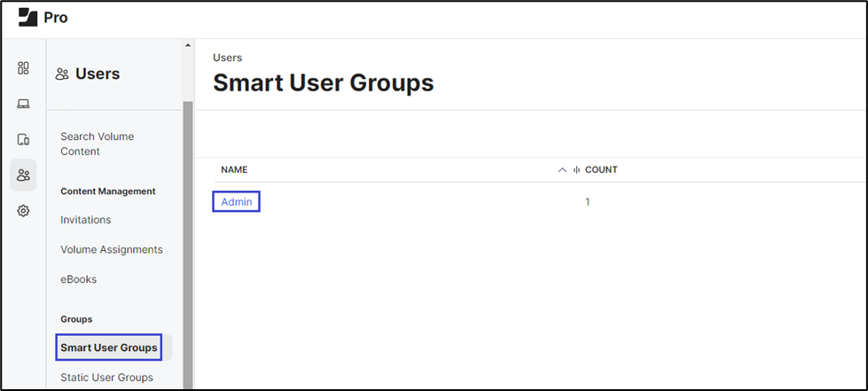
Task: Click the Jamf Pro logo icon
Action: click(27, 18)
